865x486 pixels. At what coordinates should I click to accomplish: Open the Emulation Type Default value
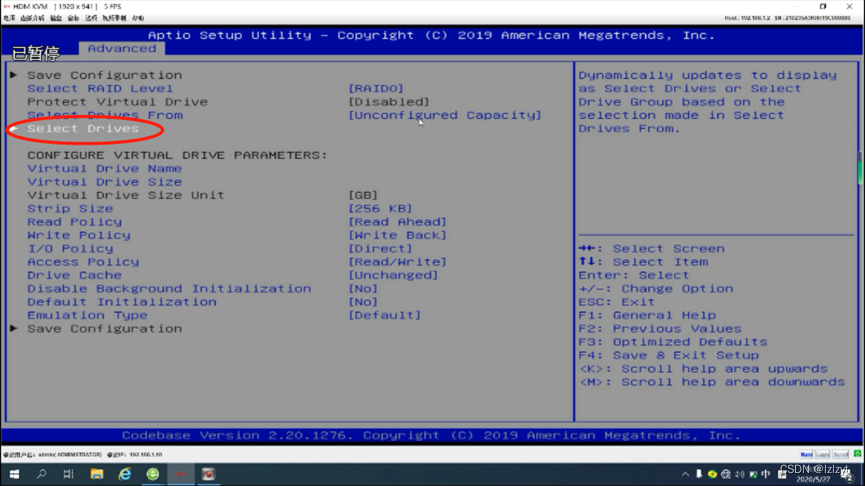(385, 316)
